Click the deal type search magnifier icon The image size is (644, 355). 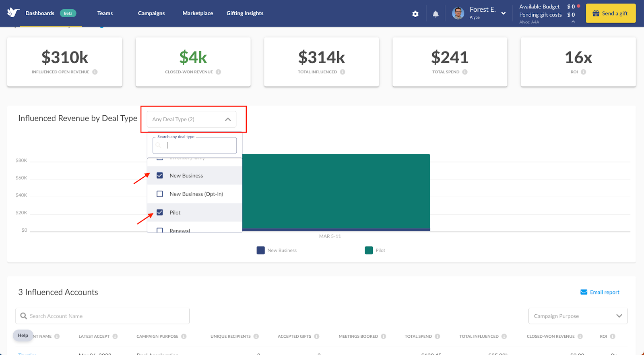coord(159,145)
